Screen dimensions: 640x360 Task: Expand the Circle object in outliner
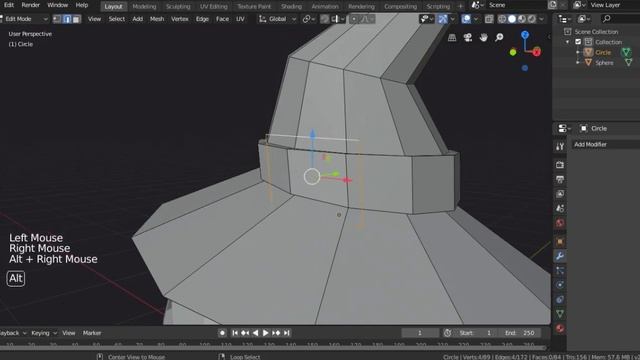coord(578,52)
